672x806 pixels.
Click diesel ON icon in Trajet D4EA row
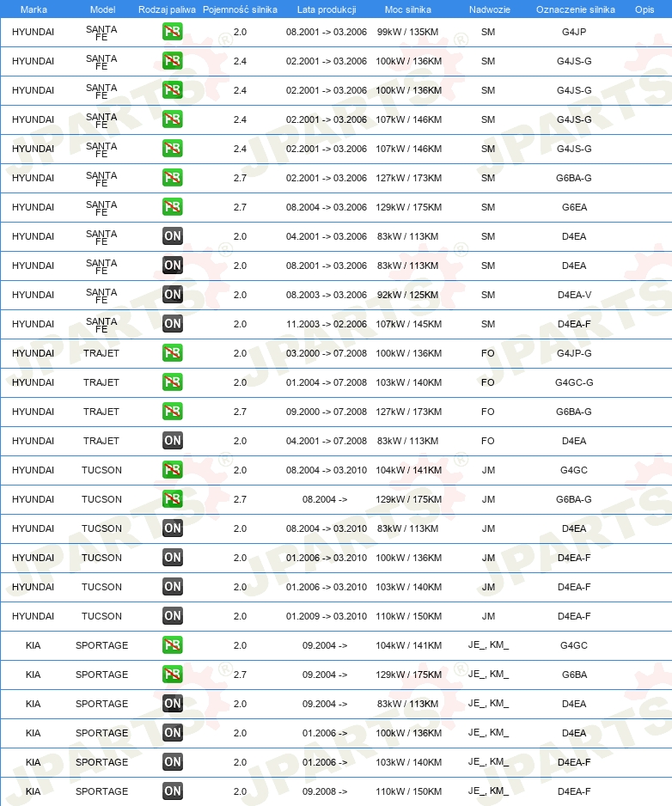coord(172,441)
